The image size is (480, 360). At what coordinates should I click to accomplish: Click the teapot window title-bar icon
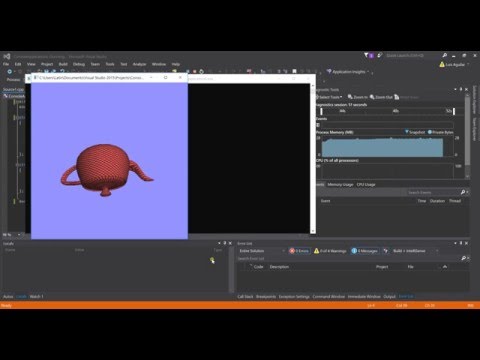pos(35,77)
